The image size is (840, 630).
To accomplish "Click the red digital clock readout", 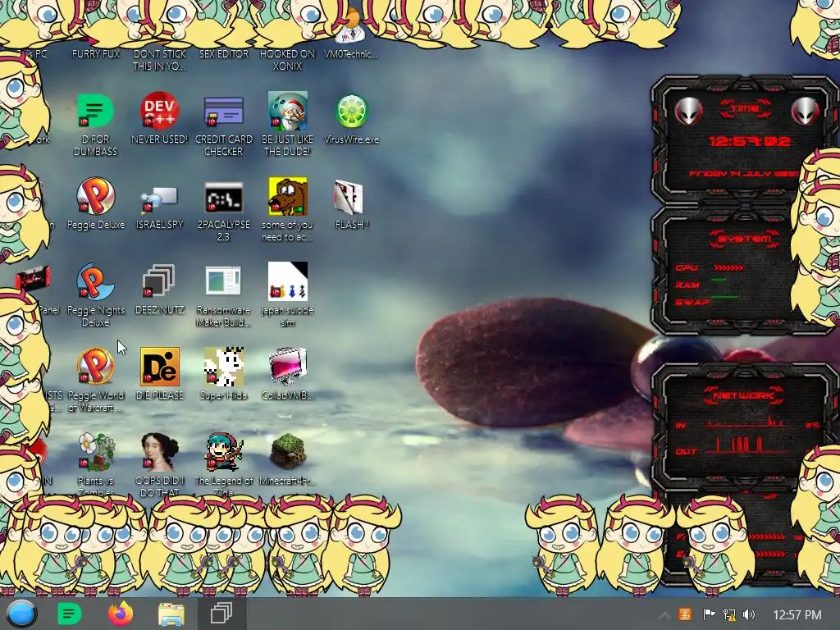I will pyautogui.click(x=749, y=141).
